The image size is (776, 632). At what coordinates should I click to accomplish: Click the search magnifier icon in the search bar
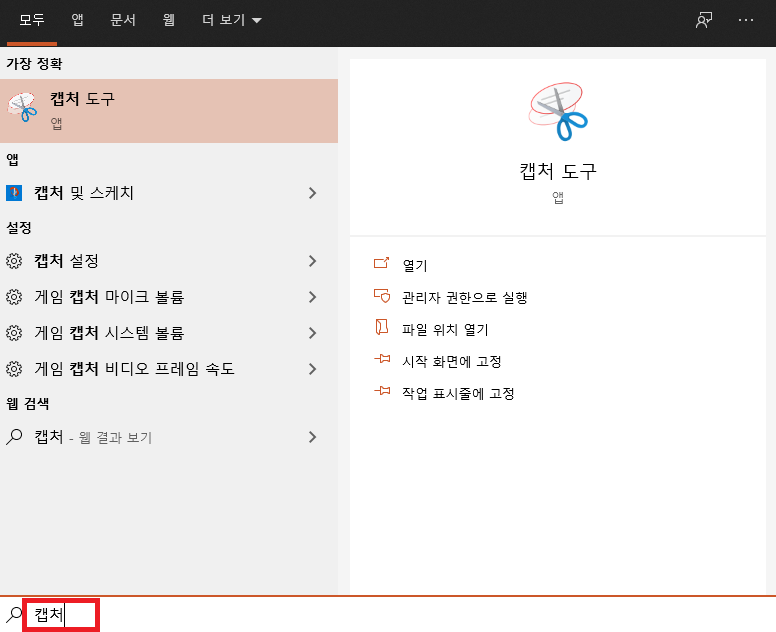[14, 615]
